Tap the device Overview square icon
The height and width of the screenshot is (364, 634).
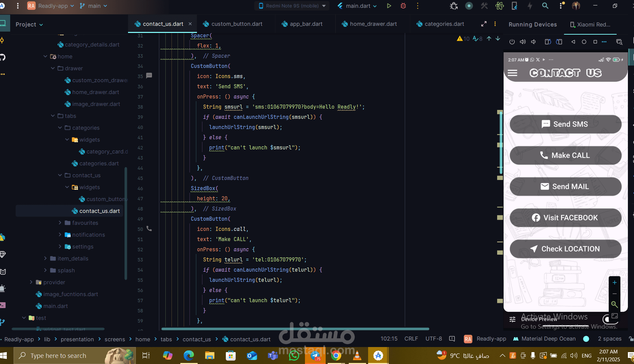point(595,42)
